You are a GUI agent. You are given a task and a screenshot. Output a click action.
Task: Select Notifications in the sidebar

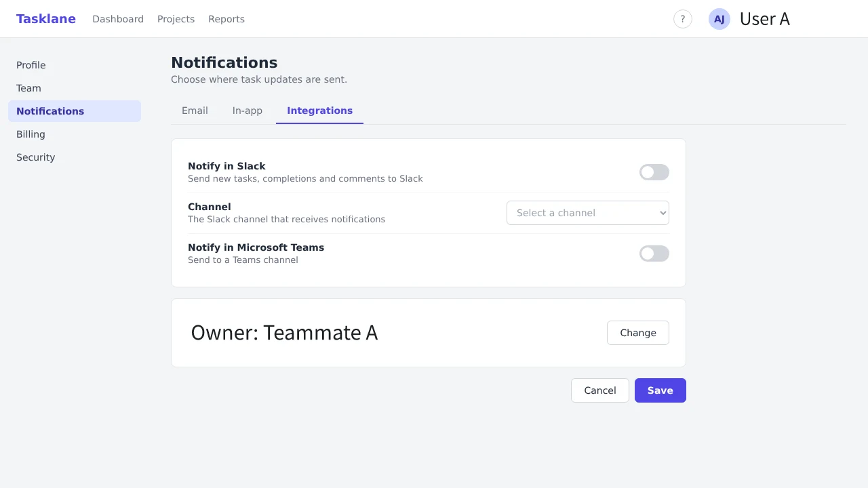point(75,111)
